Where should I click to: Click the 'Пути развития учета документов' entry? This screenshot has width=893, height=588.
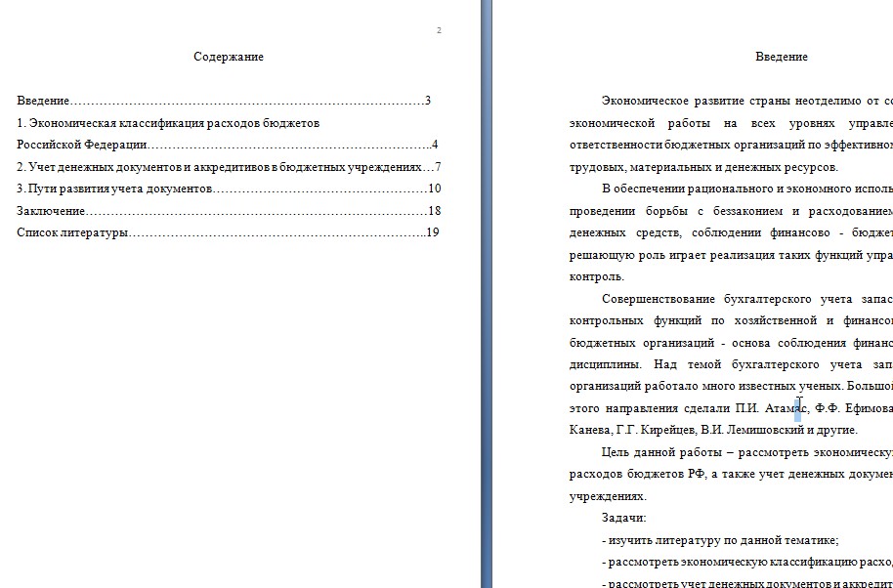[229, 189]
